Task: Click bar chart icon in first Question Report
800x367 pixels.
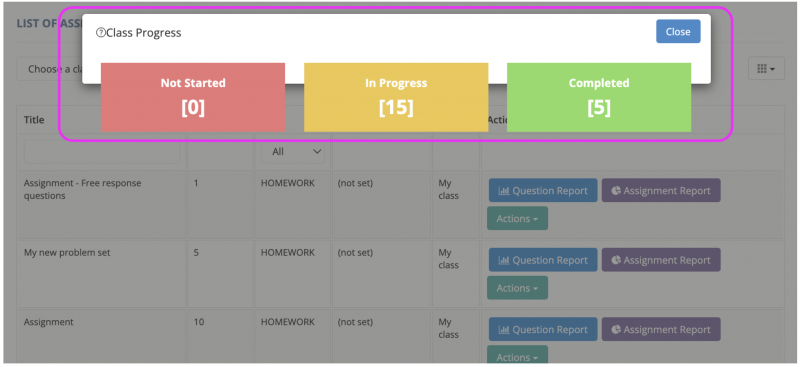Action: 504,191
